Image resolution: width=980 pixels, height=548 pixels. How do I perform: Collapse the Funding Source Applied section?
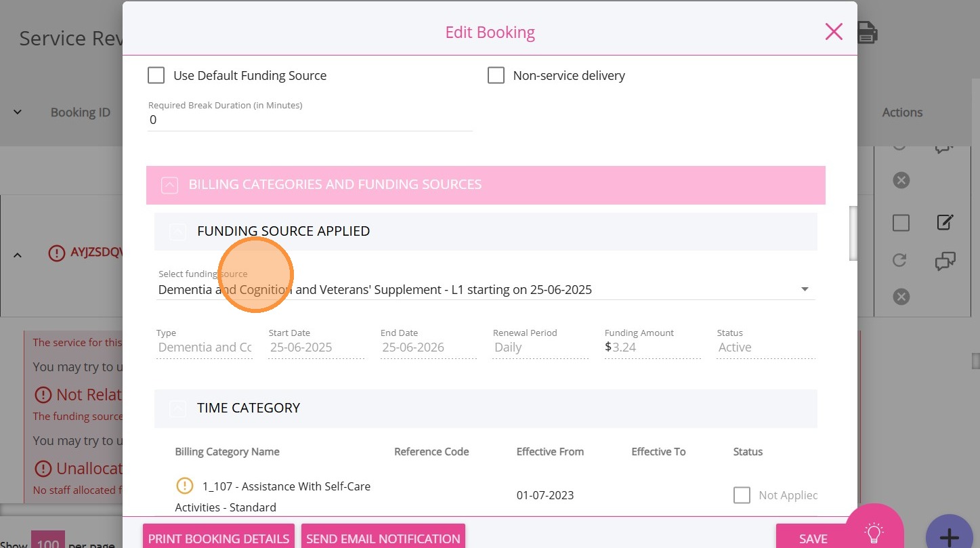tap(177, 232)
